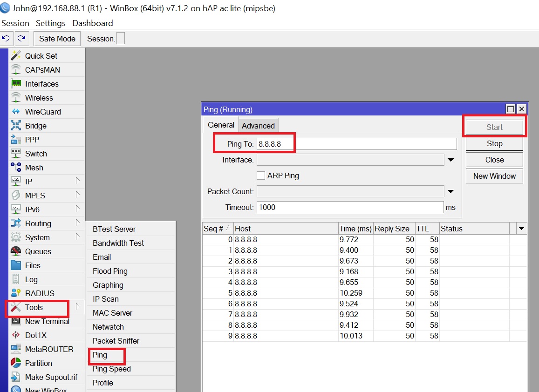Screen dimensions: 539x392
Task: Select the Tools sidebar item
Action: point(47,307)
